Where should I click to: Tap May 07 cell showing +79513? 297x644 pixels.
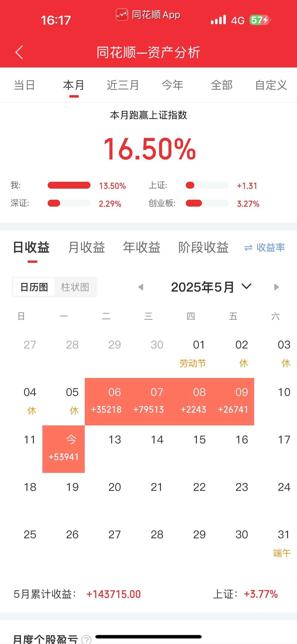tap(148, 401)
